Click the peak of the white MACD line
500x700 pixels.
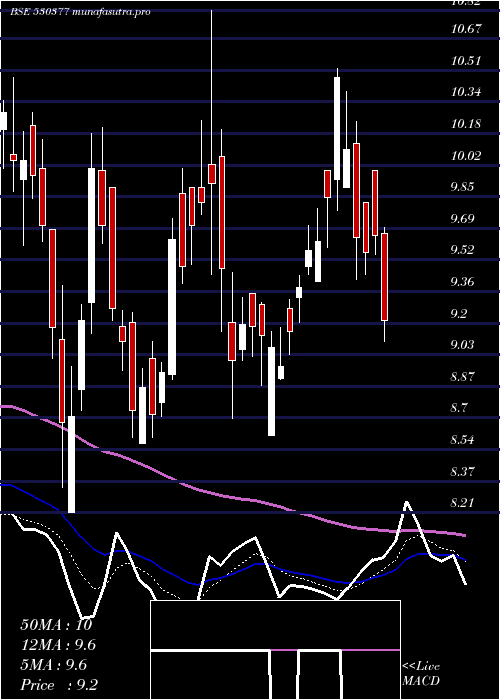[x=407, y=503]
